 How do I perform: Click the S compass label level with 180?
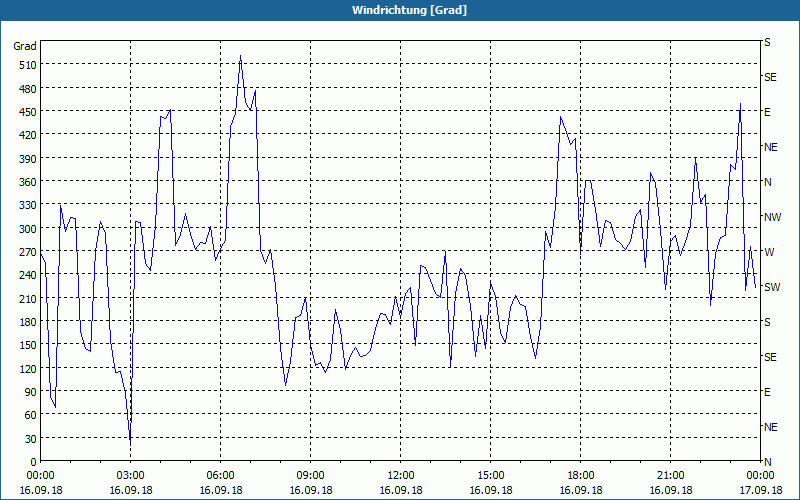tap(767, 322)
